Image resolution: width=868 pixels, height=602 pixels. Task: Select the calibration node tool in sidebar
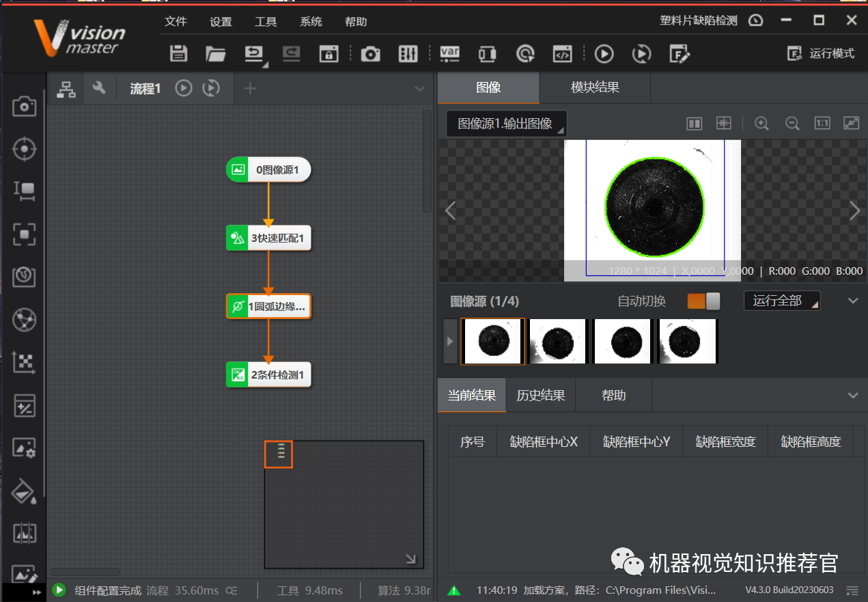point(25,319)
